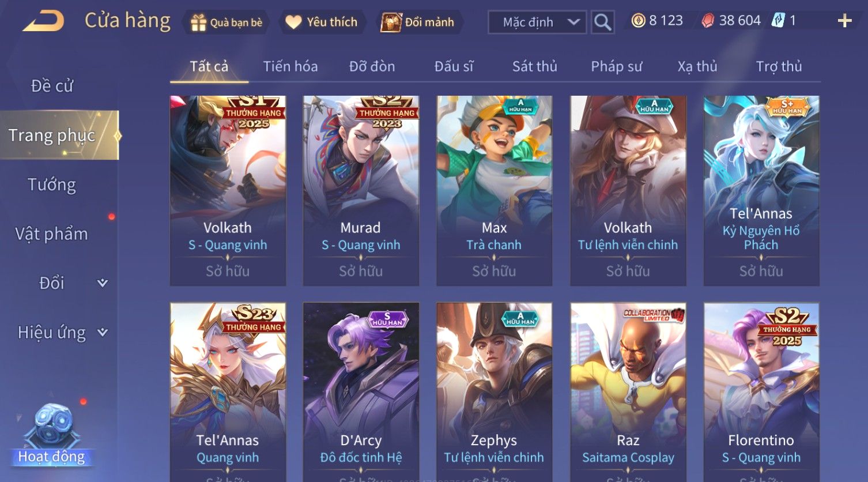This screenshot has height=482, width=868.
Task: Select the Tiến hóa tab
Action: [x=290, y=66]
